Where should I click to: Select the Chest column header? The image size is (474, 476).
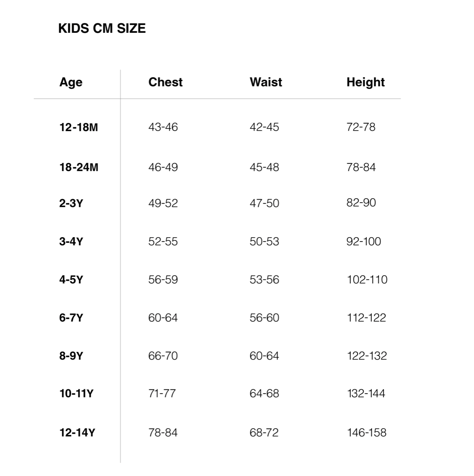(165, 82)
